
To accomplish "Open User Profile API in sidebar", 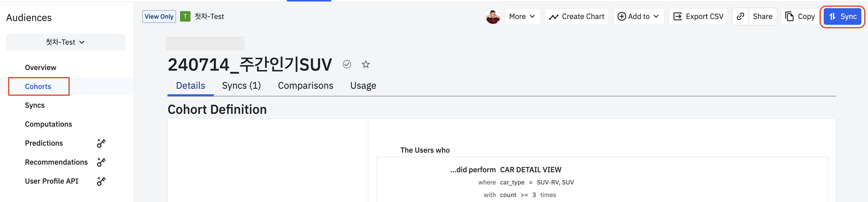I will point(52,181).
